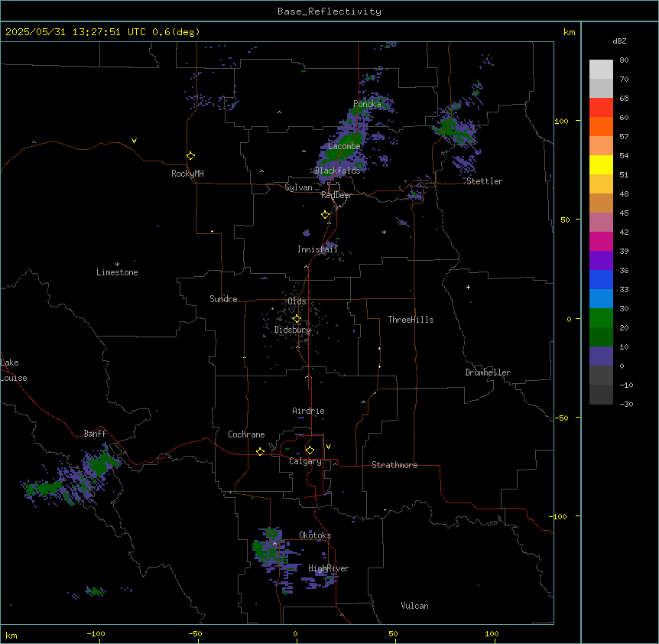Select the Innisfail label

click(317, 249)
